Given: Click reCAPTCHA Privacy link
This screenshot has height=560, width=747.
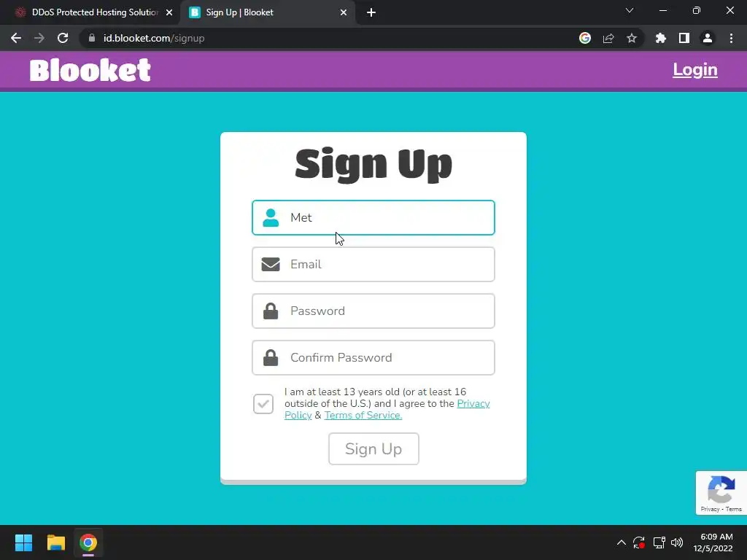Looking at the screenshot, I should [710, 509].
